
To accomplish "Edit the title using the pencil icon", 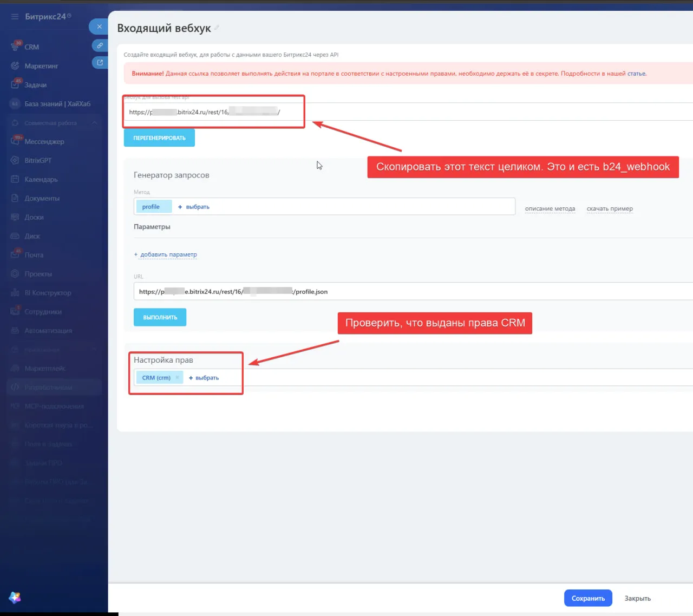I will pos(217,28).
